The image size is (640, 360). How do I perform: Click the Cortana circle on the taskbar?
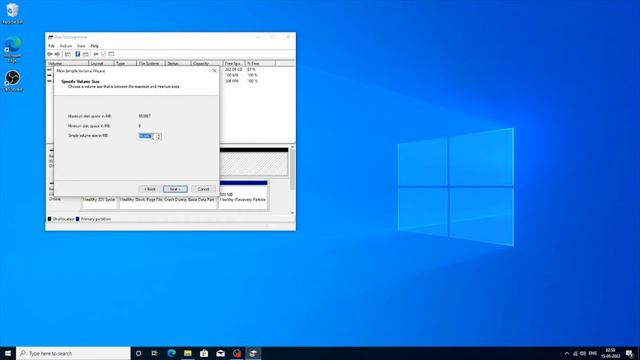coord(138,353)
